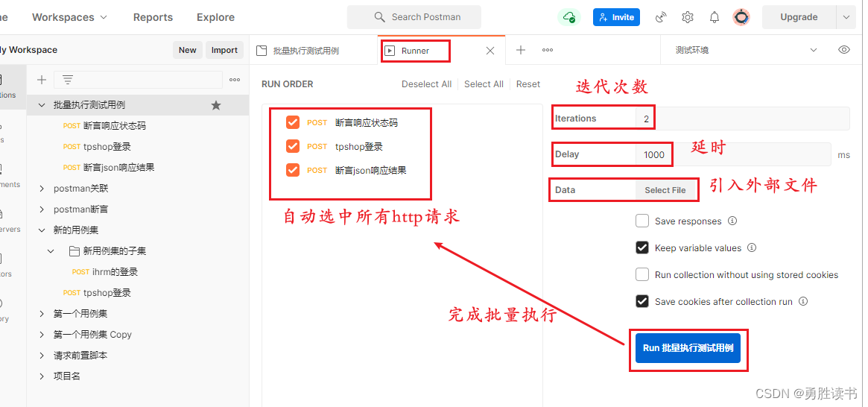The image size is (868, 407).
Task: Expand postman关联 collection
Action: click(42, 189)
